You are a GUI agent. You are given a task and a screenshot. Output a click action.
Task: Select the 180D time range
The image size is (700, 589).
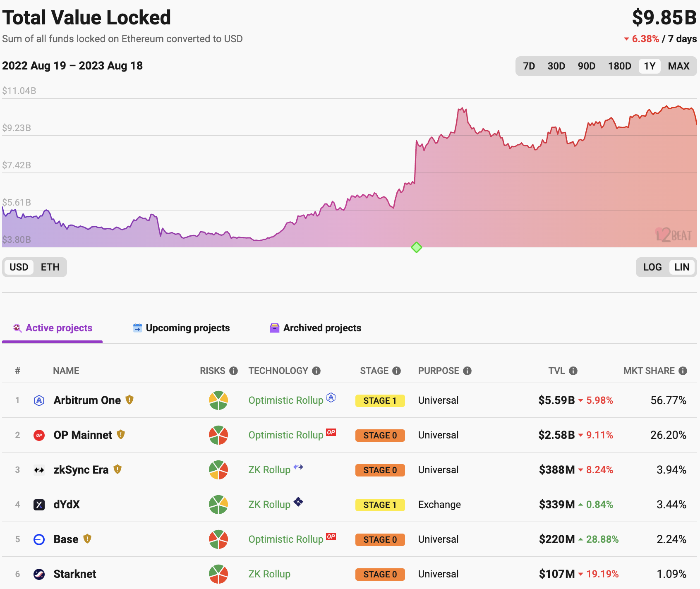click(x=620, y=66)
